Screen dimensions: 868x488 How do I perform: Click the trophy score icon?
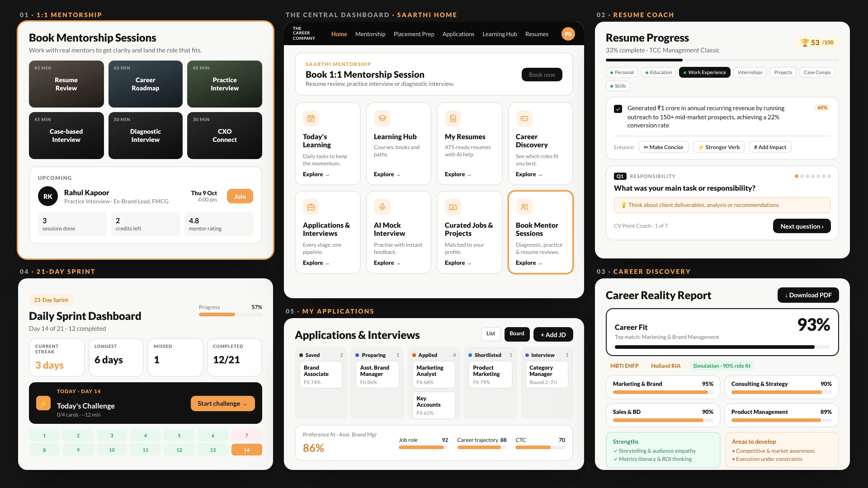pyautogui.click(x=805, y=42)
